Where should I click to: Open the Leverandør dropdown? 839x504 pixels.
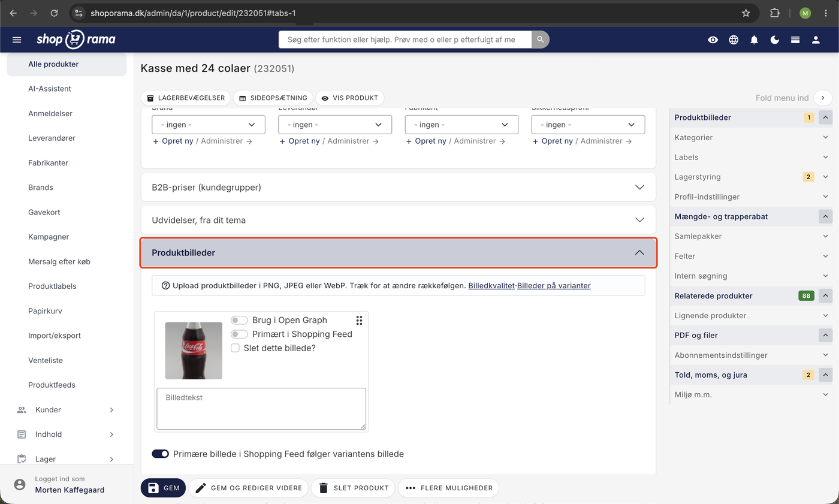335,125
